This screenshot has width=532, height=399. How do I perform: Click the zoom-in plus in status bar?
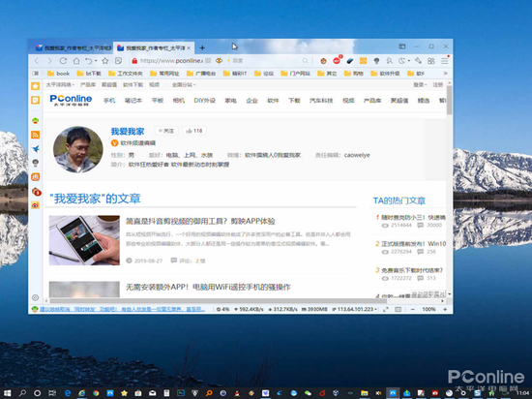click(x=445, y=309)
